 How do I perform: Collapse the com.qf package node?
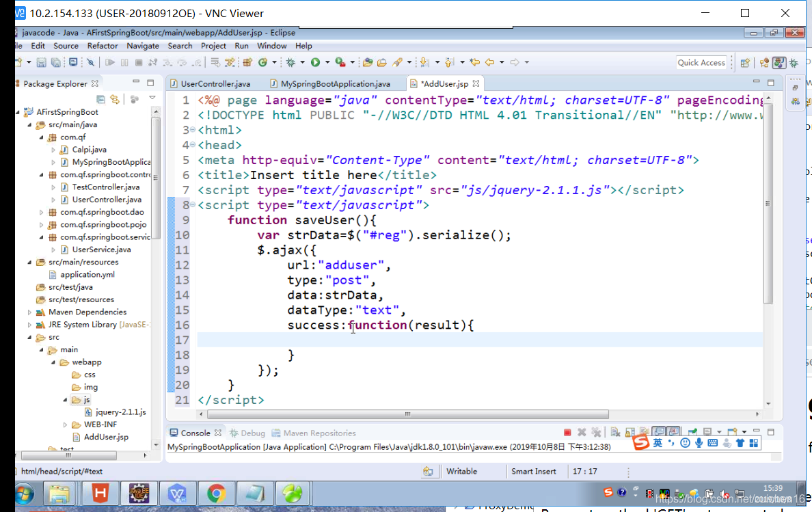click(42, 137)
